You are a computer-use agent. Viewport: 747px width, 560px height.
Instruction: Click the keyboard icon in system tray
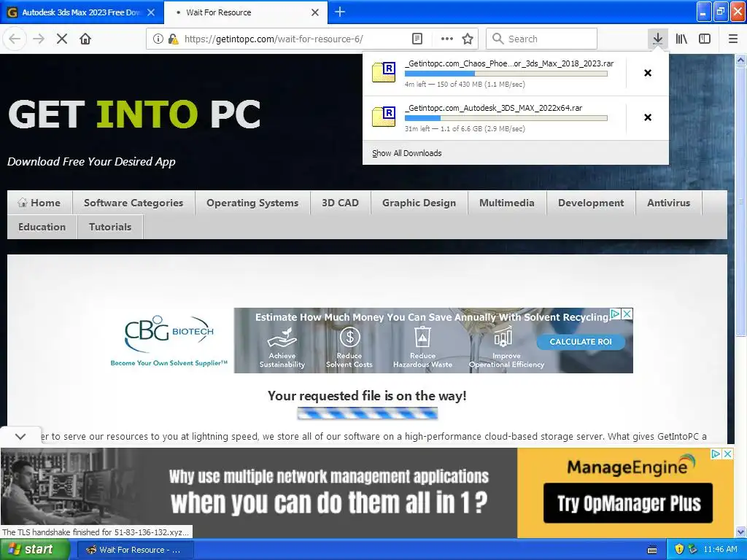(652, 550)
